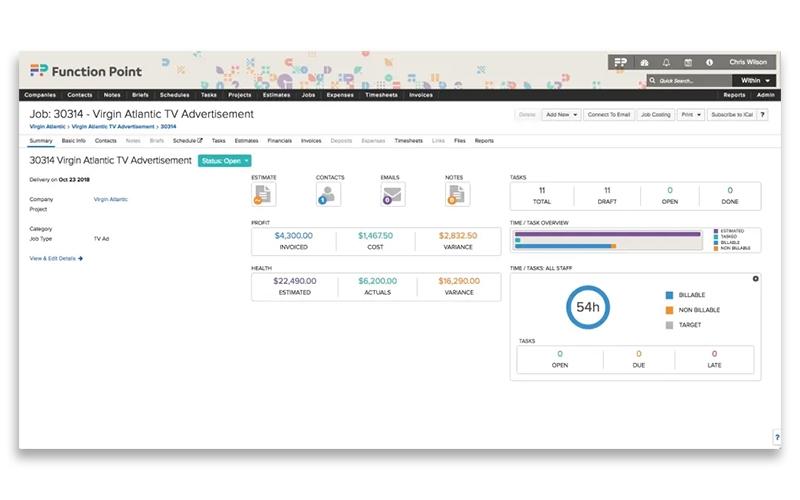
Task: Open the info circle icon in header
Action: (709, 62)
